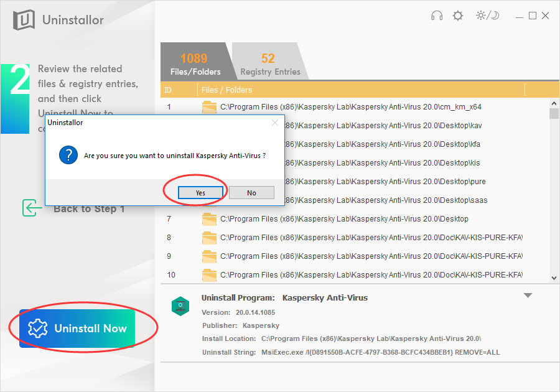The image size is (560, 392).
Task: Click ID number 9 in the list
Action: (169, 256)
